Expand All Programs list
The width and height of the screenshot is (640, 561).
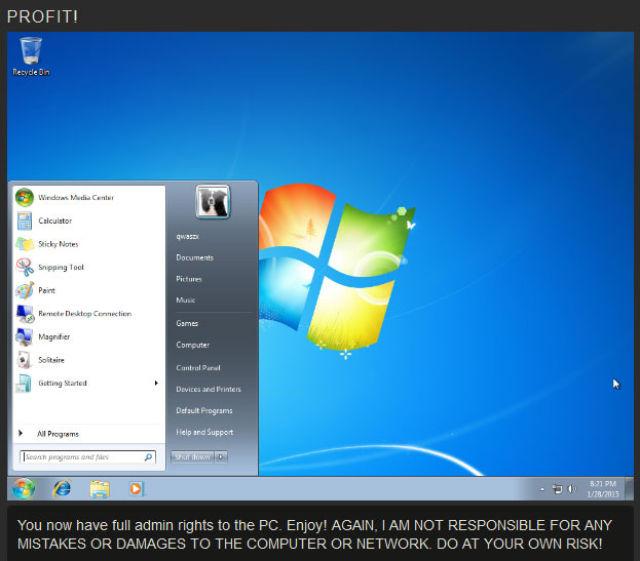[57, 434]
